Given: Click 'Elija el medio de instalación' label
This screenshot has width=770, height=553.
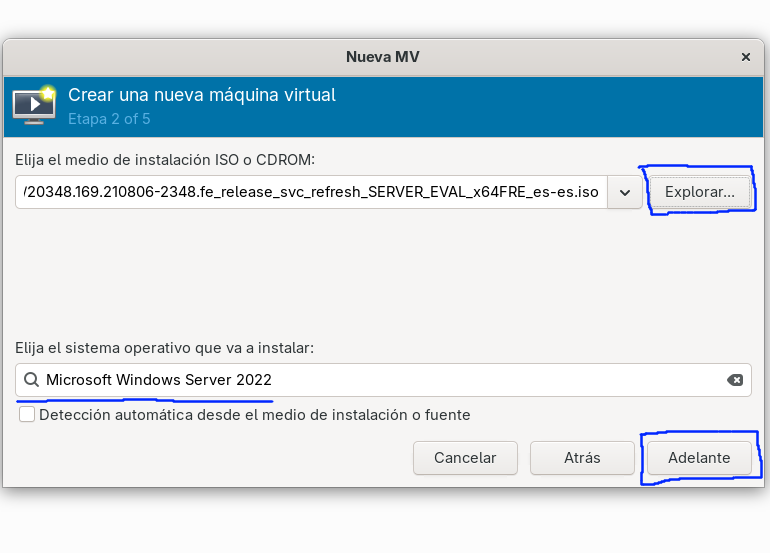Looking at the screenshot, I should click(x=165, y=160).
